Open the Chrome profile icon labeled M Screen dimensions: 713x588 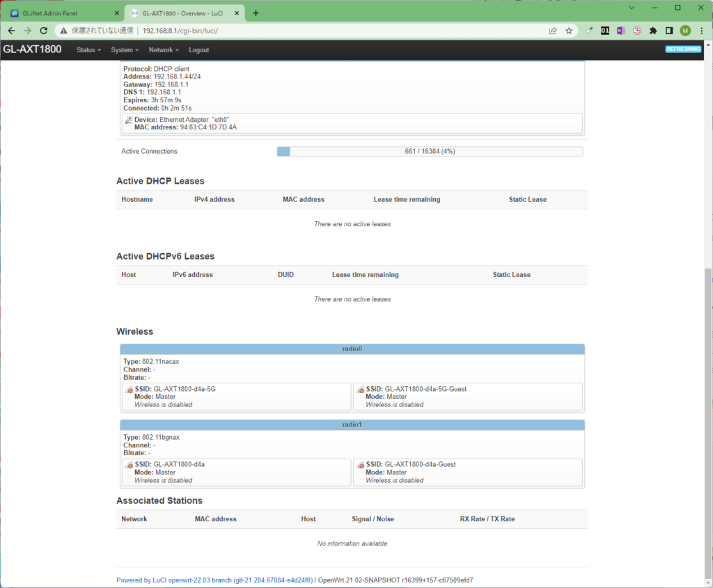(x=684, y=31)
